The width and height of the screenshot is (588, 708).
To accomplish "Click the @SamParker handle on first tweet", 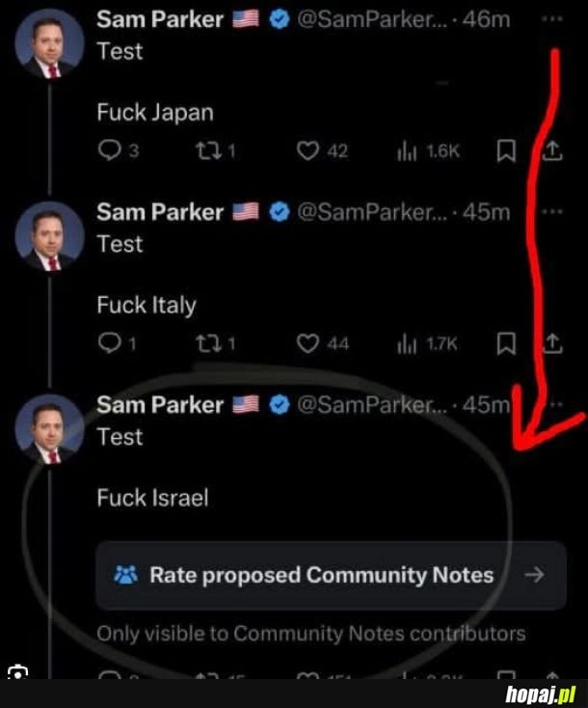I will (370, 19).
